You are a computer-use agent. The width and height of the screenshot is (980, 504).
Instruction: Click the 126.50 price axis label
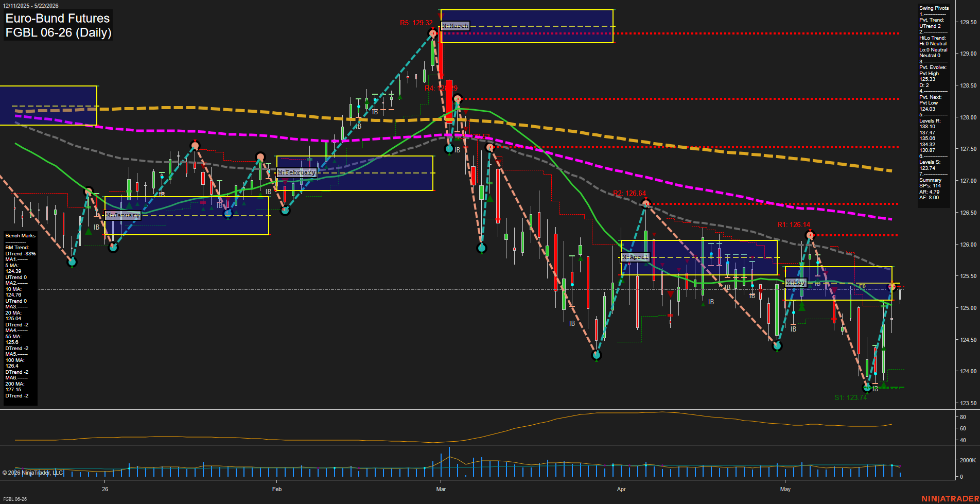pos(968,213)
